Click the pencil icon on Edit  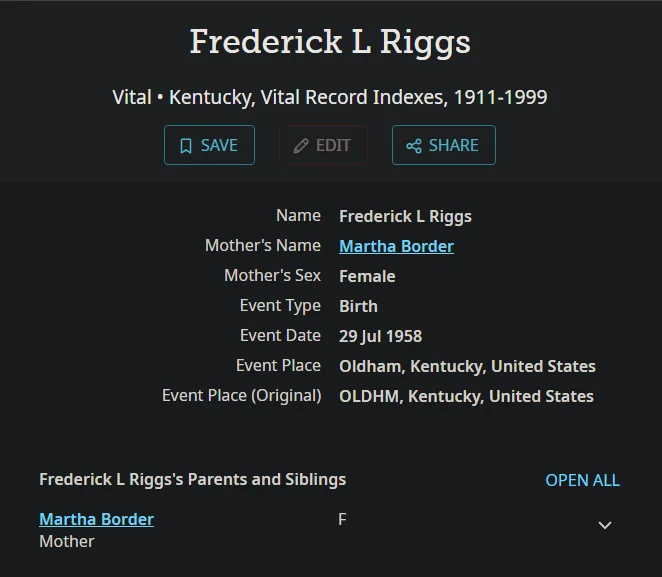click(300, 146)
